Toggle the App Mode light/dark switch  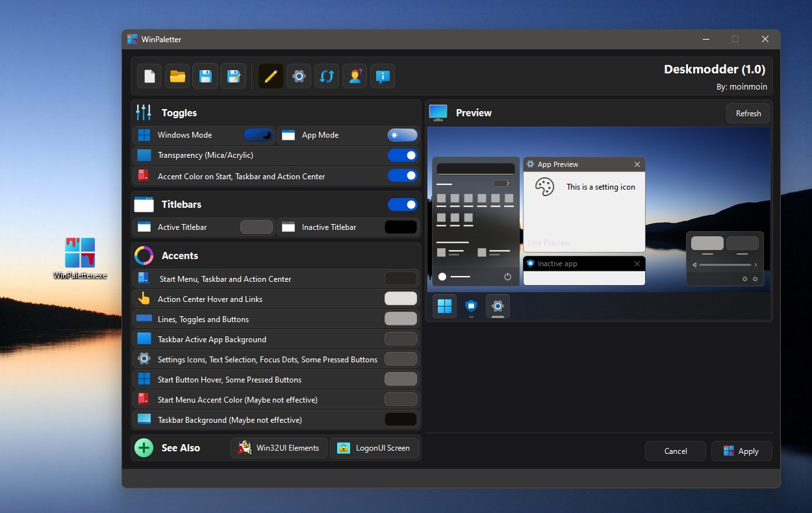click(x=403, y=135)
